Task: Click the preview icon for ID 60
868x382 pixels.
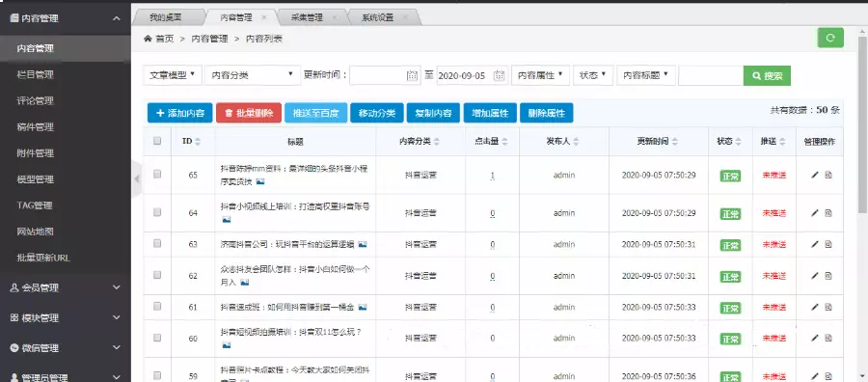Action: 828,338
